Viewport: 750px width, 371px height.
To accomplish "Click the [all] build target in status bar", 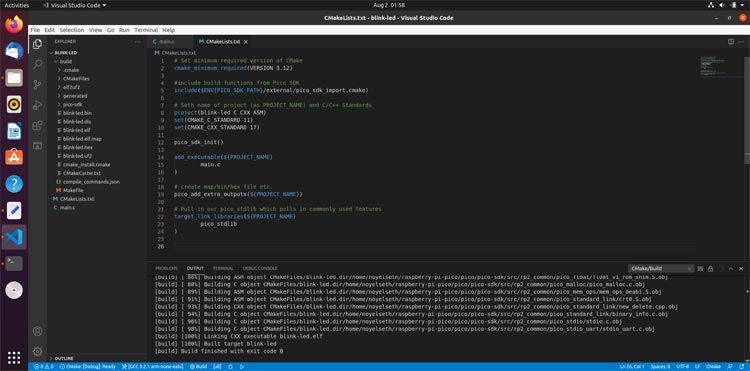I will click(217, 367).
